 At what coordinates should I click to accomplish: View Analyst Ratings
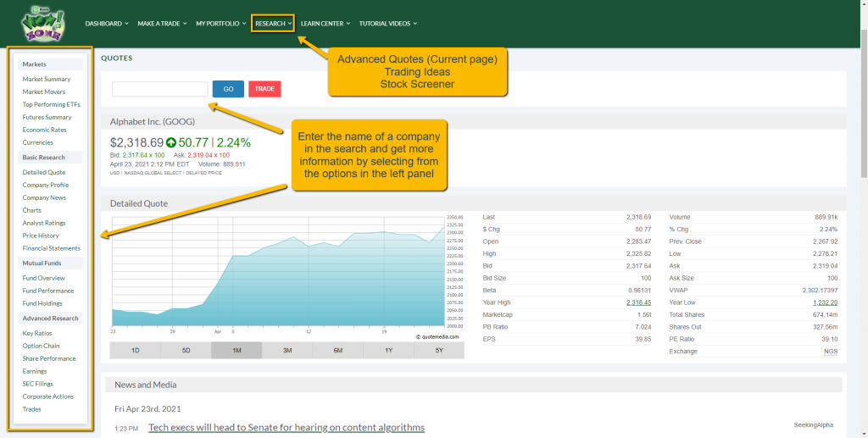click(x=44, y=224)
